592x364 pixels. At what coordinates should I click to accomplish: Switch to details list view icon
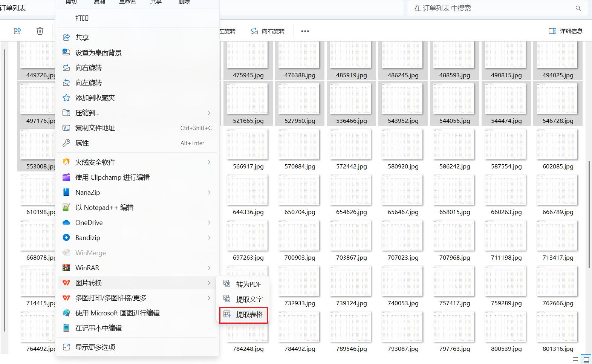[x=575, y=359]
